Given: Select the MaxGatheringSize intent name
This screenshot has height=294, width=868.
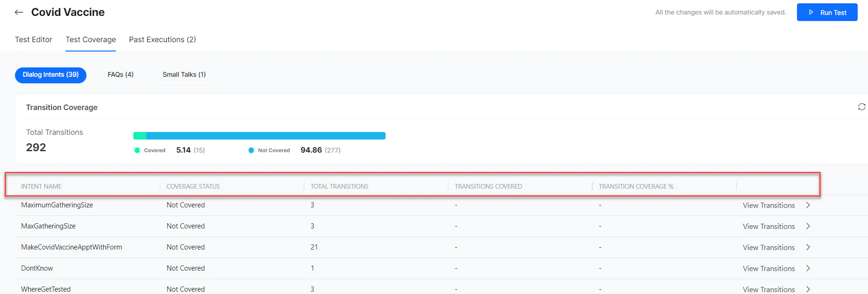Looking at the screenshot, I should (48, 226).
